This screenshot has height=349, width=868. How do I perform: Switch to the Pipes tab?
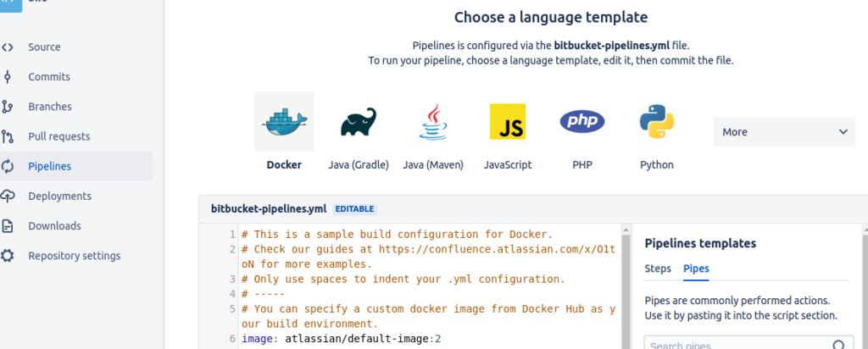click(696, 269)
